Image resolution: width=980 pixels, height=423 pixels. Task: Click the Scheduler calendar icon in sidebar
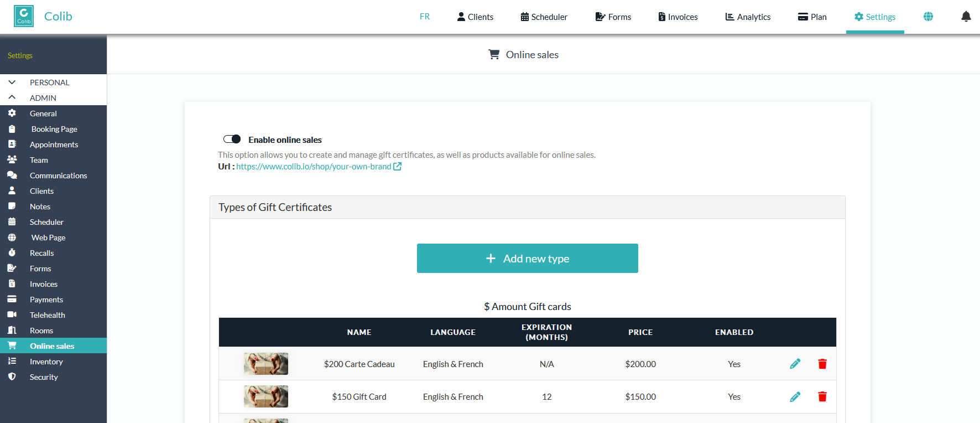coord(12,221)
